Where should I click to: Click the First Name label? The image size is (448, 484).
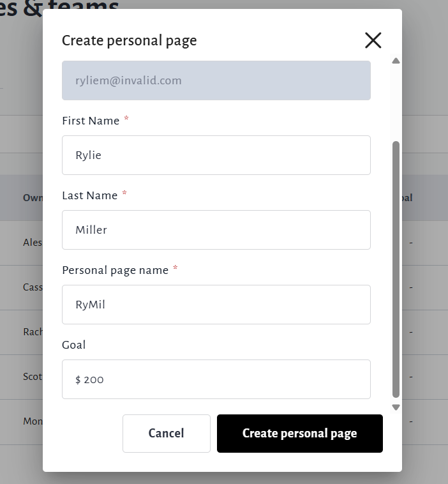click(91, 121)
